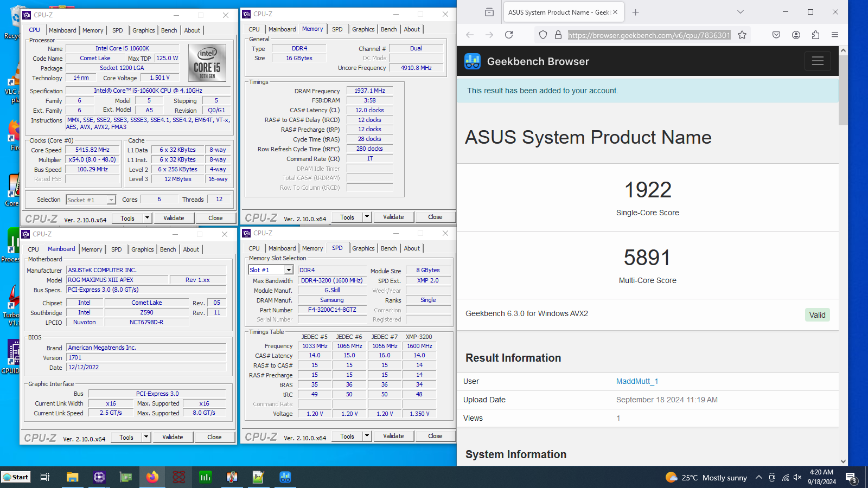Image resolution: width=868 pixels, height=488 pixels.
Task: Switch to Bench tab in CPU window
Action: [x=169, y=30]
